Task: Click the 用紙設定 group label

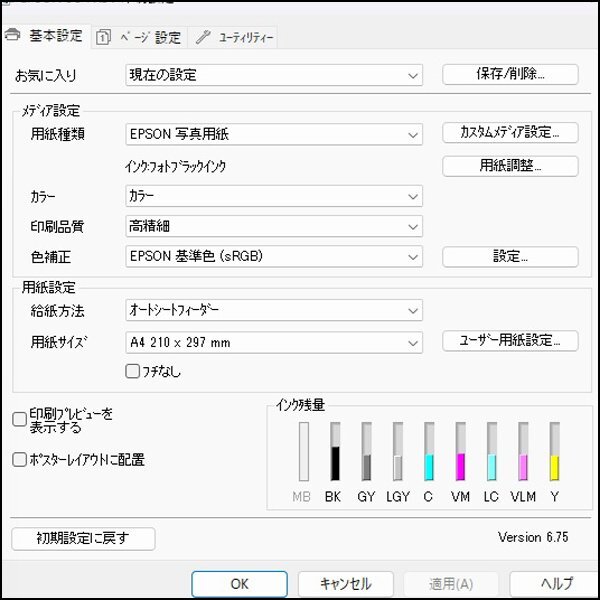Action: [x=49, y=287]
